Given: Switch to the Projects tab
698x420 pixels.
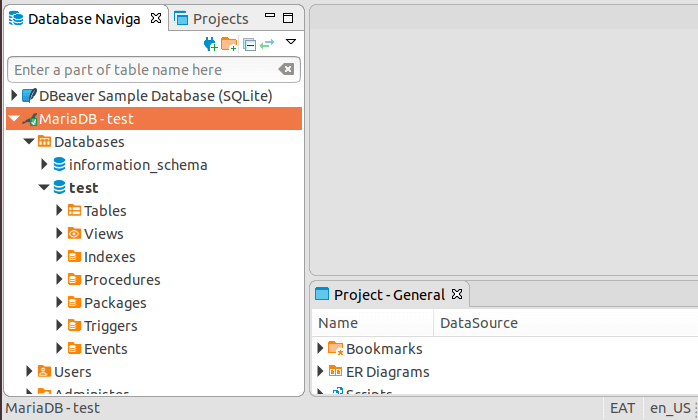Looking at the screenshot, I should coord(211,19).
